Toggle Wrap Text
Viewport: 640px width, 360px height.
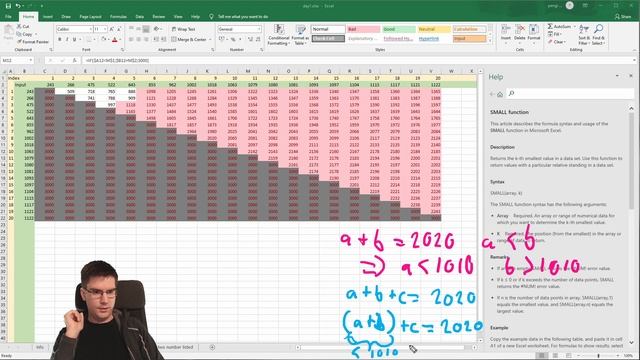[x=184, y=29]
